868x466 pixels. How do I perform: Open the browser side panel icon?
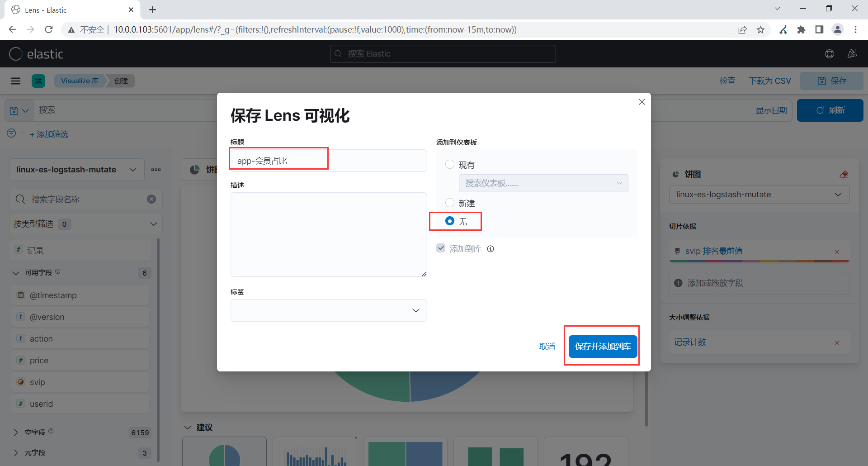819,29
